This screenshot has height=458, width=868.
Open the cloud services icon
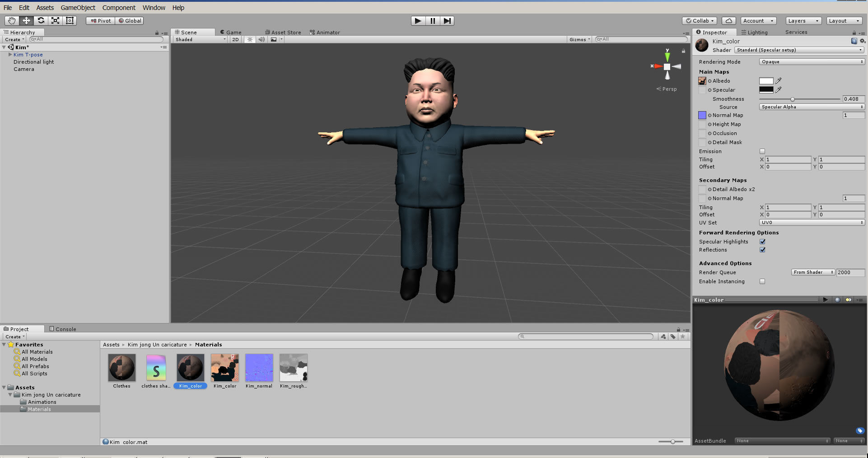[728, 21]
